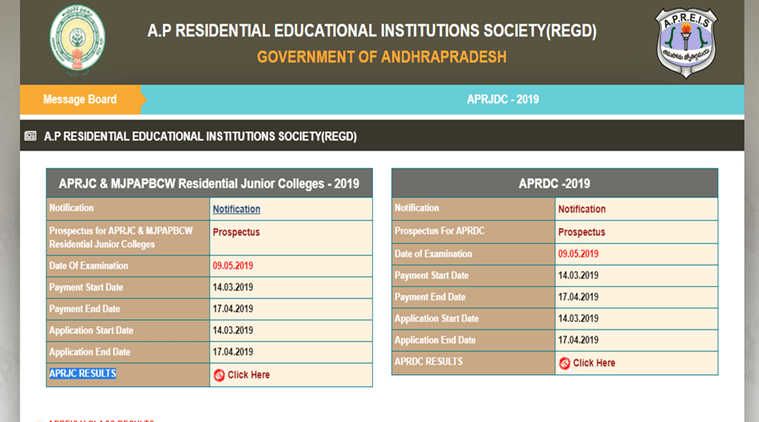Open the APRDC Prospectus link

(581, 232)
